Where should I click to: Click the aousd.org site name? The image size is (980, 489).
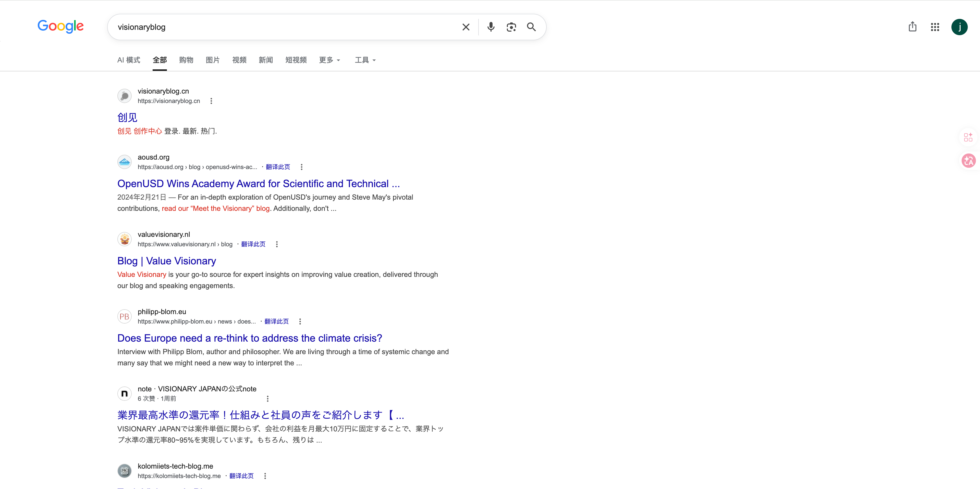point(154,157)
